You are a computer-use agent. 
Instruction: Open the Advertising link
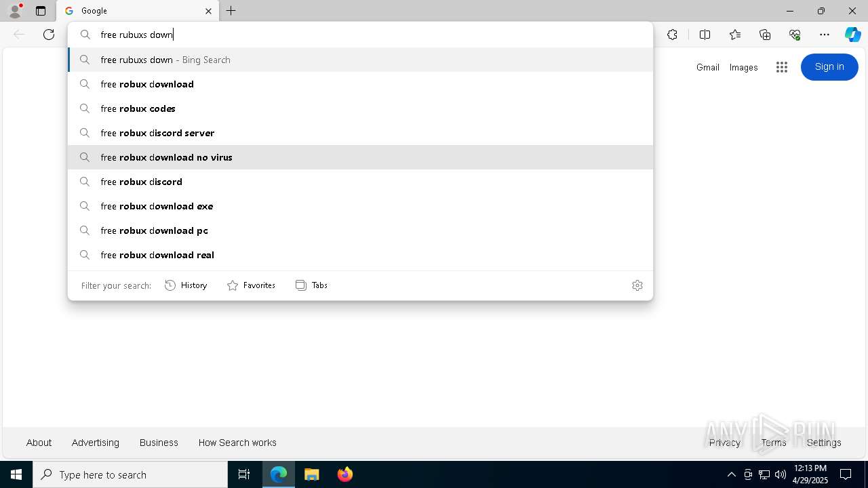pyautogui.click(x=96, y=443)
